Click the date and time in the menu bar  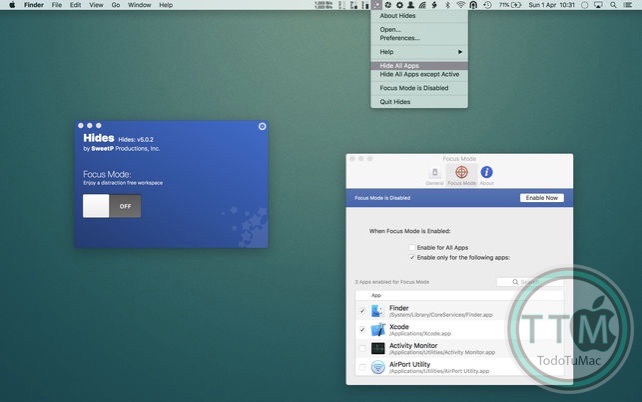click(x=552, y=5)
